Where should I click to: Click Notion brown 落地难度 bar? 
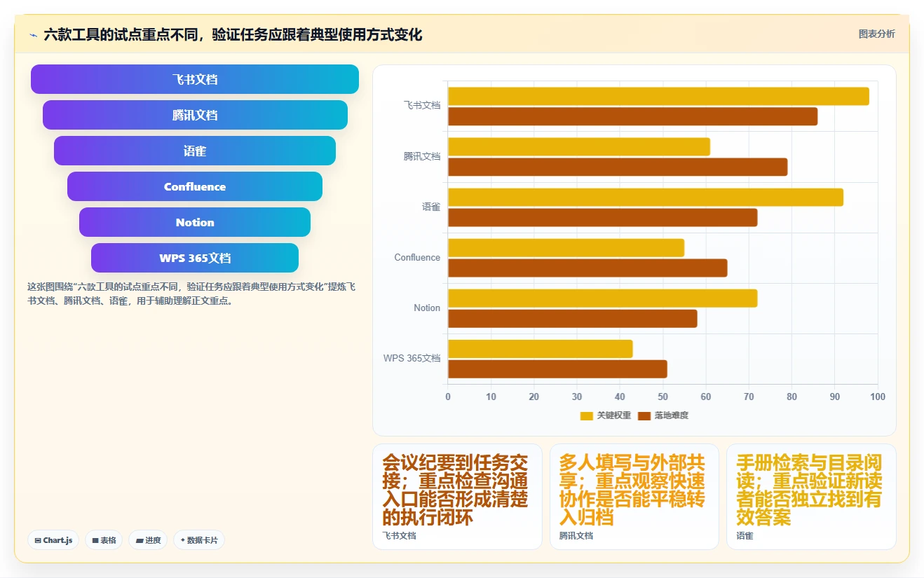573,318
